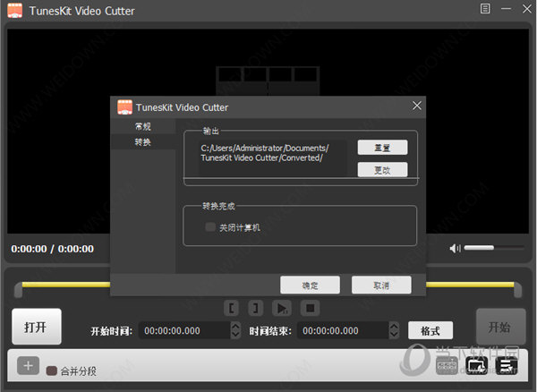Click 重置 to reset output path
The height and width of the screenshot is (392, 537).
[x=382, y=148]
